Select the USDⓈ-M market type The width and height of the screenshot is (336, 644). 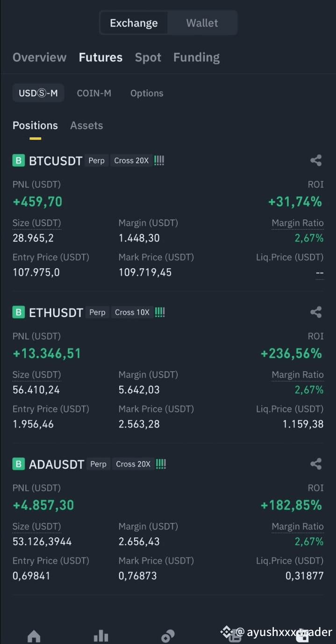pos(38,93)
